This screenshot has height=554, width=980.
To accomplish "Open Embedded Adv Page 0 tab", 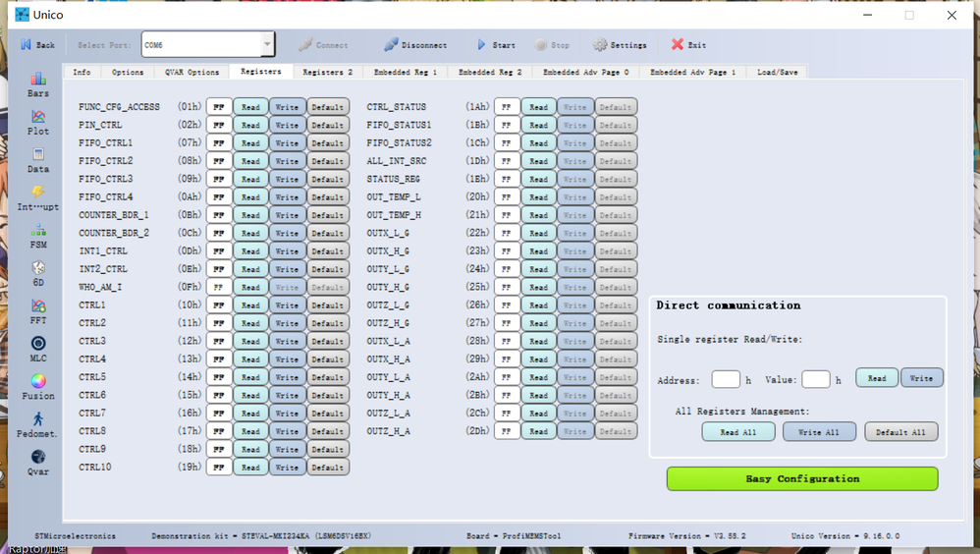I will click(585, 72).
